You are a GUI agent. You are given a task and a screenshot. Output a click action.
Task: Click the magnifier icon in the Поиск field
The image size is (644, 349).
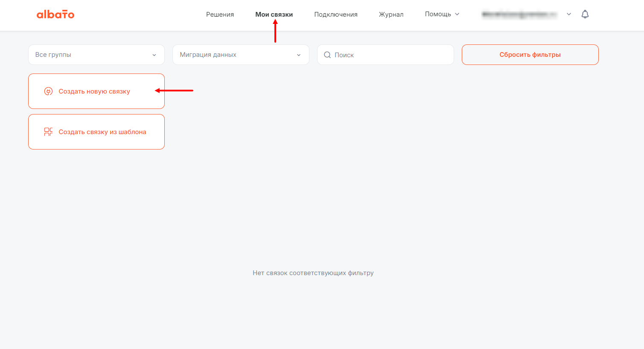pos(327,55)
